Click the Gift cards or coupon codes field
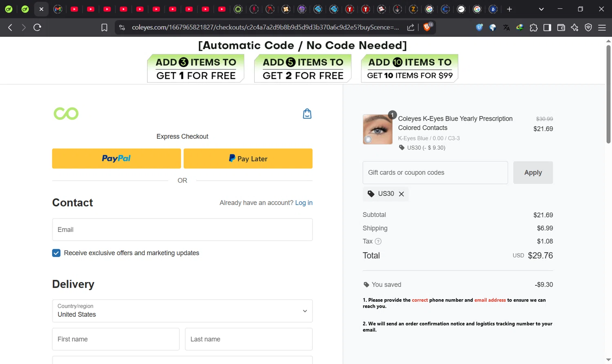The image size is (612, 364). (435, 172)
